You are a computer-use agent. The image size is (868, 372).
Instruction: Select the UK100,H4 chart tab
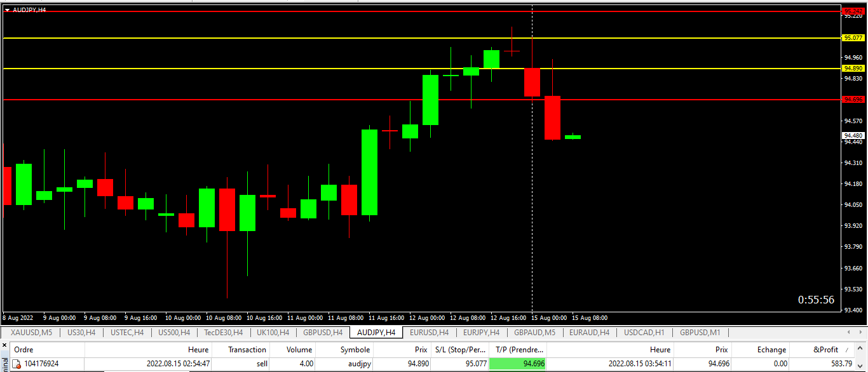click(x=273, y=332)
